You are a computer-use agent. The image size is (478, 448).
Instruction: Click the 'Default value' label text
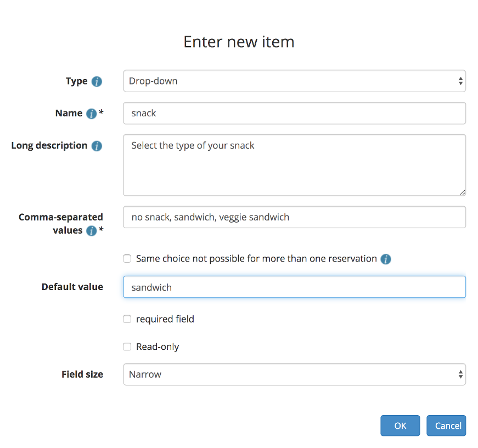tap(72, 287)
